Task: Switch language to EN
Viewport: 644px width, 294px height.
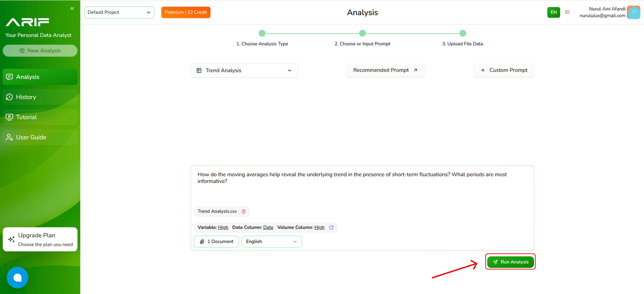Action: point(553,12)
